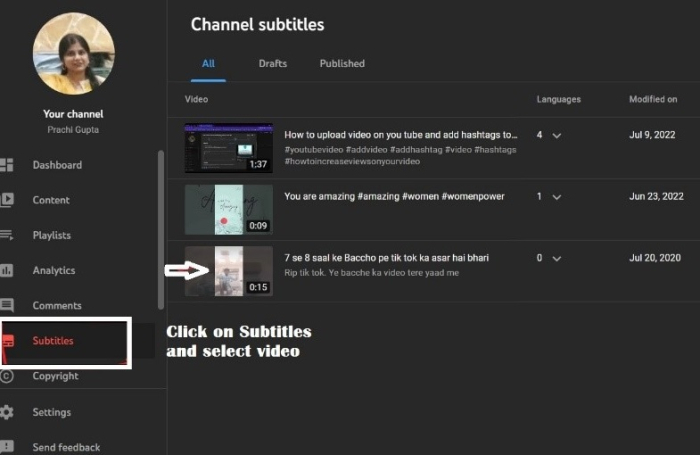Select the Subtitles menu label
Viewport: 700px width, 455px height.
click(53, 341)
